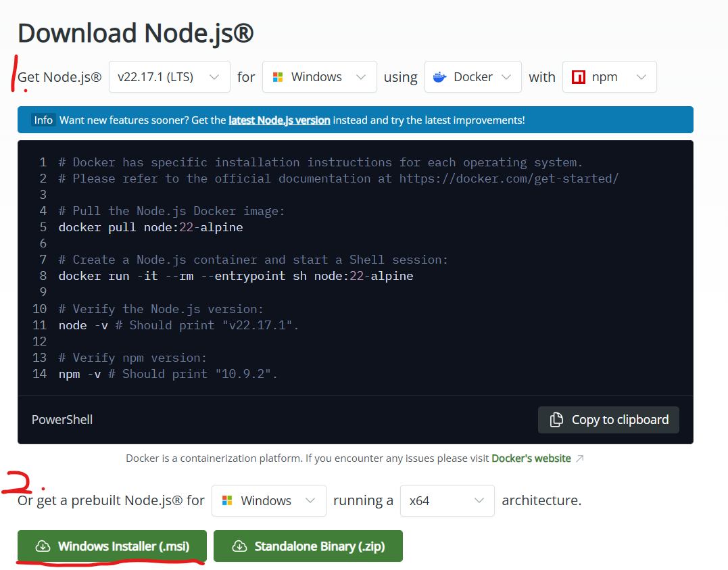Click the 'node -v' code line

pyautogui.click(x=178, y=325)
